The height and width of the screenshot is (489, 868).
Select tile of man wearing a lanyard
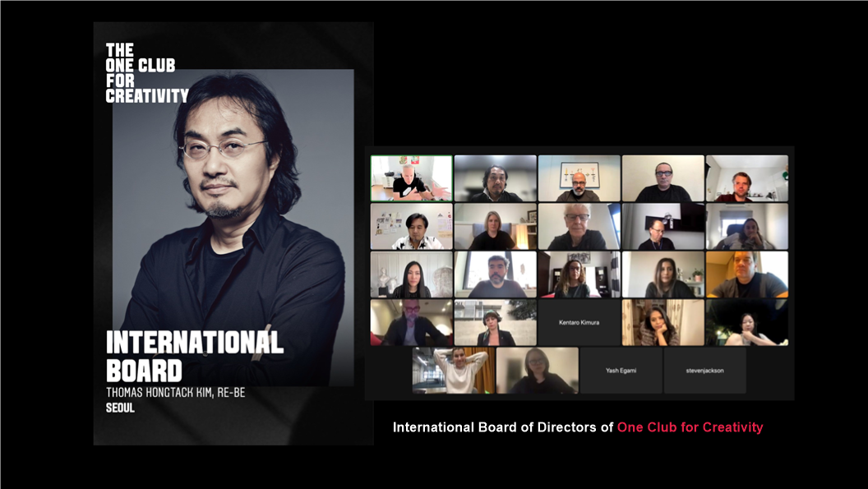pyautogui.click(x=663, y=227)
